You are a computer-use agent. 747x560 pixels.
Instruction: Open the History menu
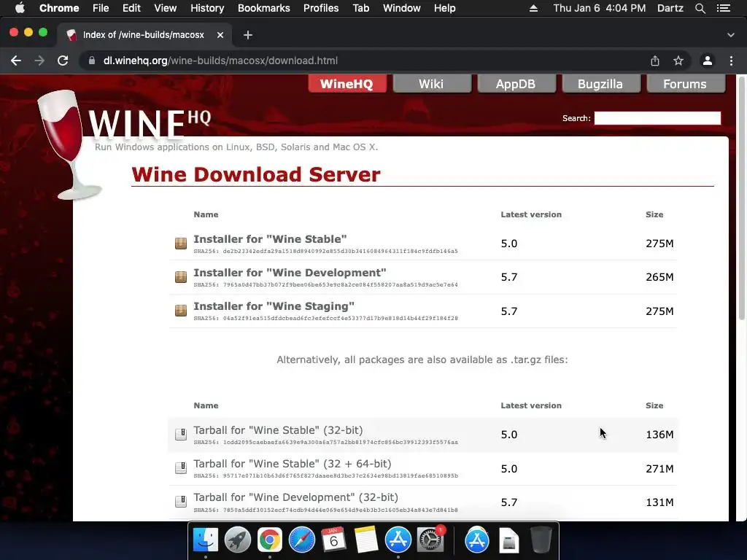pos(207,8)
